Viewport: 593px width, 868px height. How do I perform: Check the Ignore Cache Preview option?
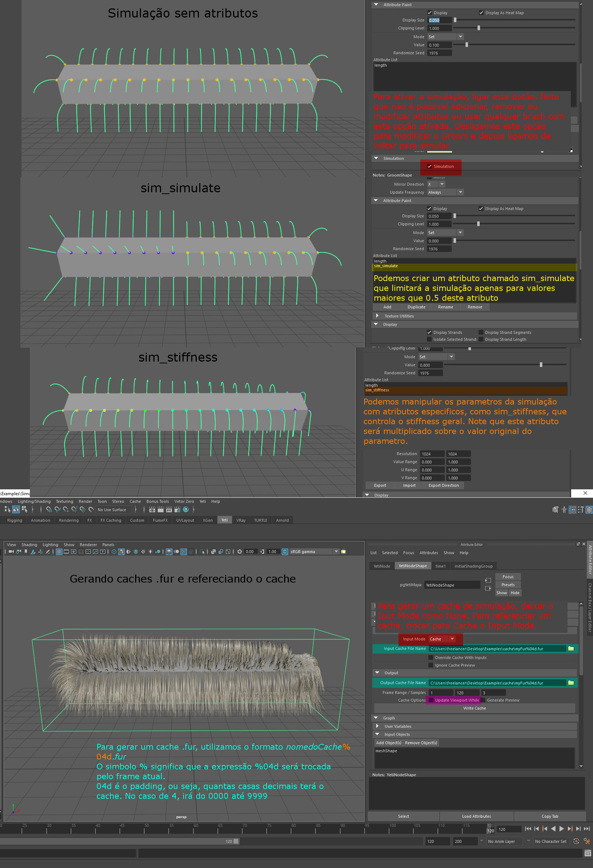[431, 665]
